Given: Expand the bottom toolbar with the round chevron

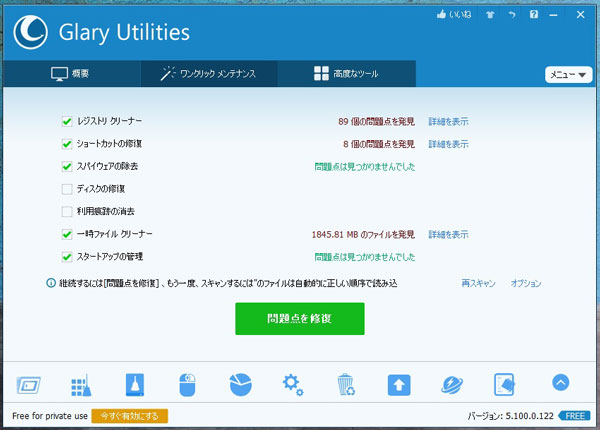Looking at the screenshot, I should [x=561, y=382].
